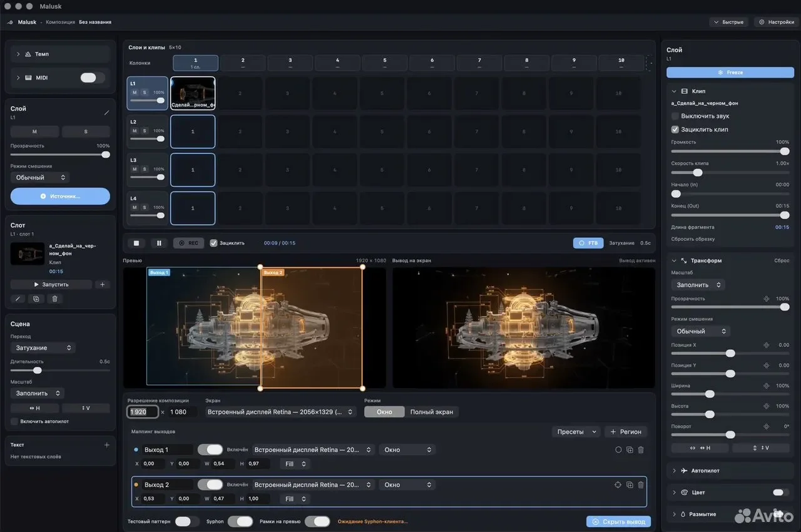Click the Источник... button
The width and height of the screenshot is (801, 532).
60,196
